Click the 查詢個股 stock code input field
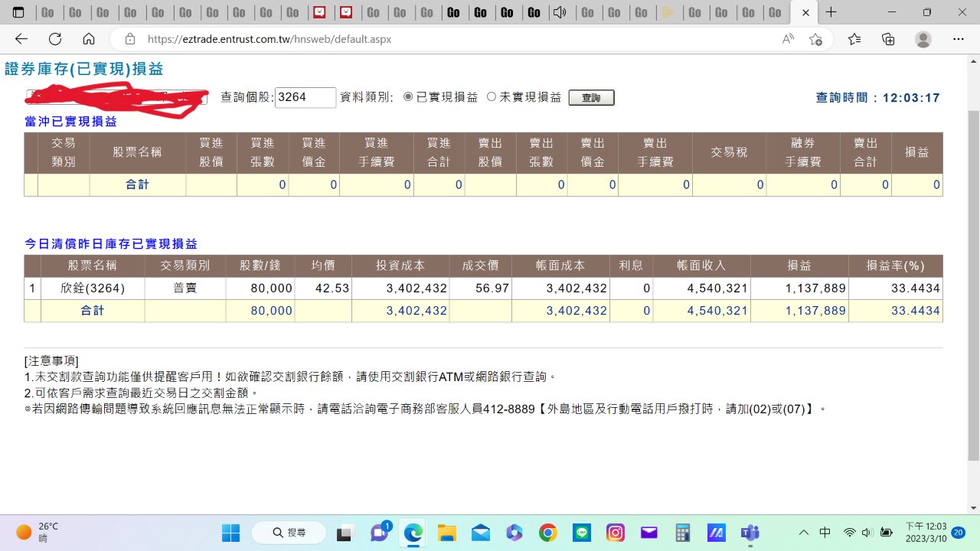Viewport: 980px width, 551px height. [x=305, y=97]
